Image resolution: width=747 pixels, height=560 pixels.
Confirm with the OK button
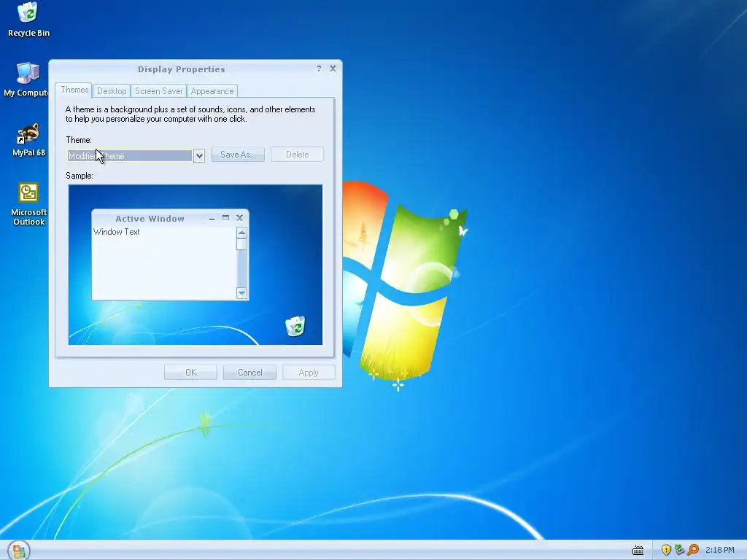coord(190,373)
